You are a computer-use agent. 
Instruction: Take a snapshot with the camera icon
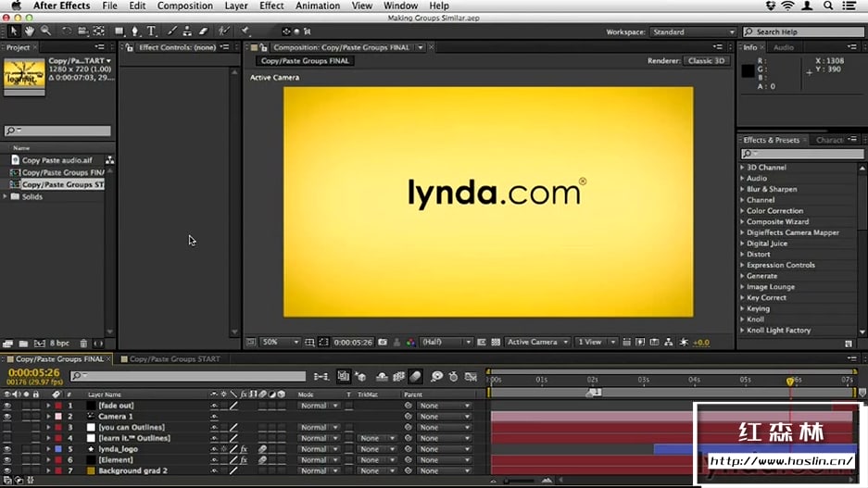tap(383, 343)
